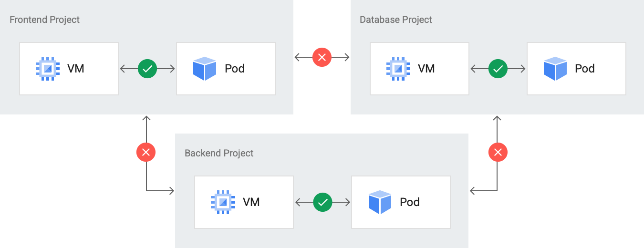This screenshot has height=248, width=644.
Task: Click the VM chip icon in Frontend Project
Action: click(47, 69)
